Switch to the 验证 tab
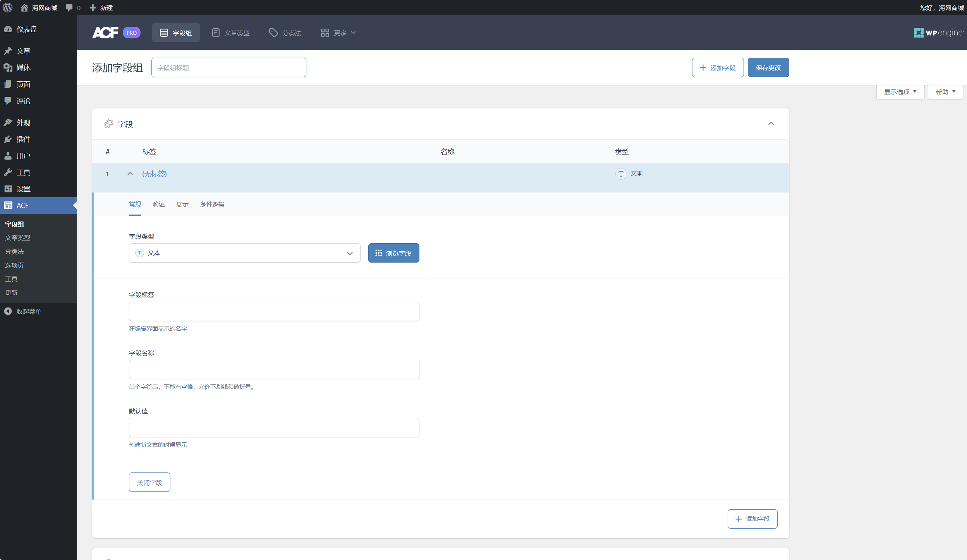967x560 pixels. [159, 204]
